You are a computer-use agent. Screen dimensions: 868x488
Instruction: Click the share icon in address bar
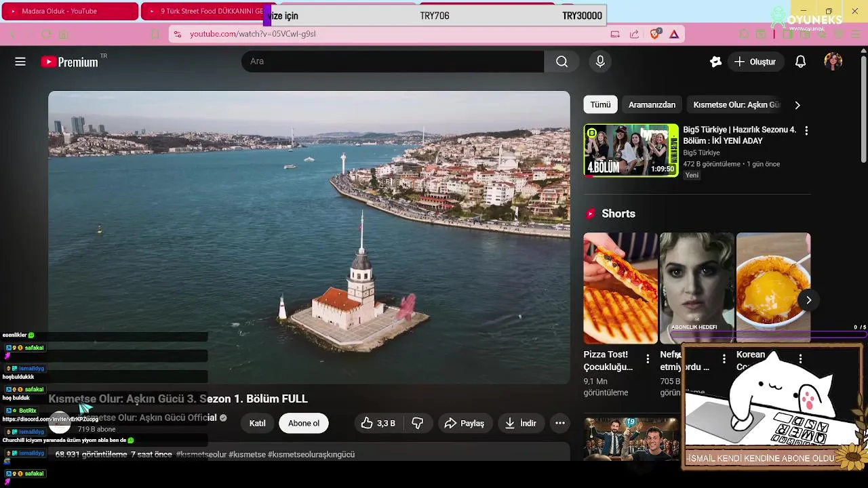click(634, 34)
